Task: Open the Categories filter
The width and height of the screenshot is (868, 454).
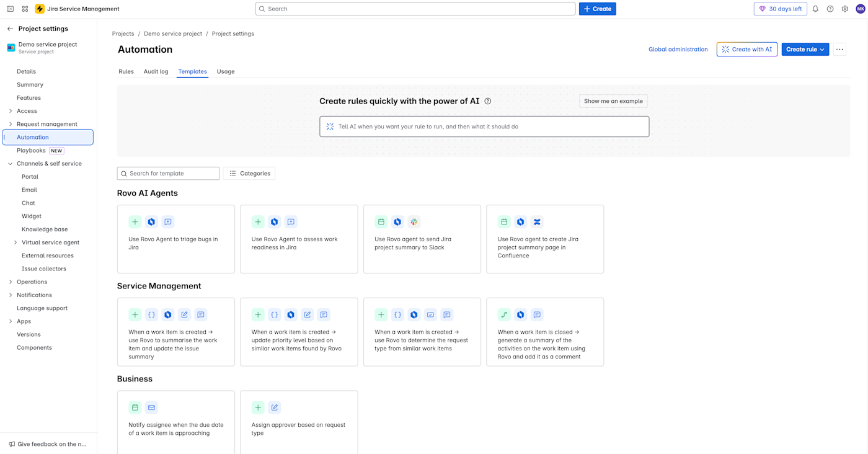Action: (x=249, y=174)
